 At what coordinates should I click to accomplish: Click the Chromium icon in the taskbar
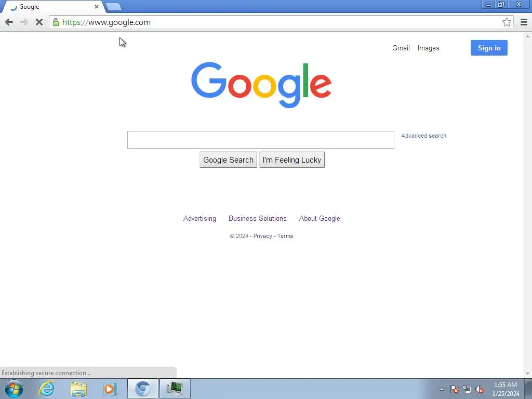(143, 389)
